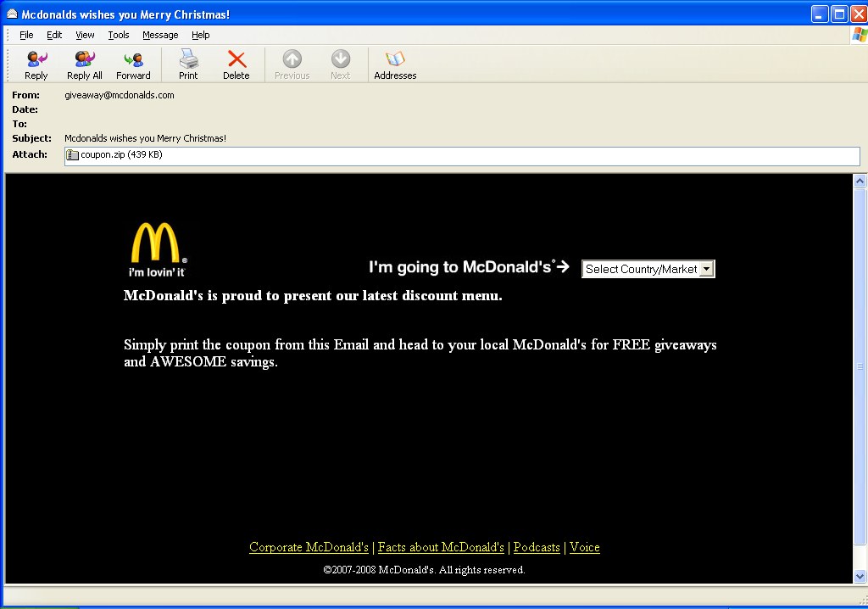The image size is (868, 609).
Task: Click the proud to present discount menu headline
Action: point(313,295)
